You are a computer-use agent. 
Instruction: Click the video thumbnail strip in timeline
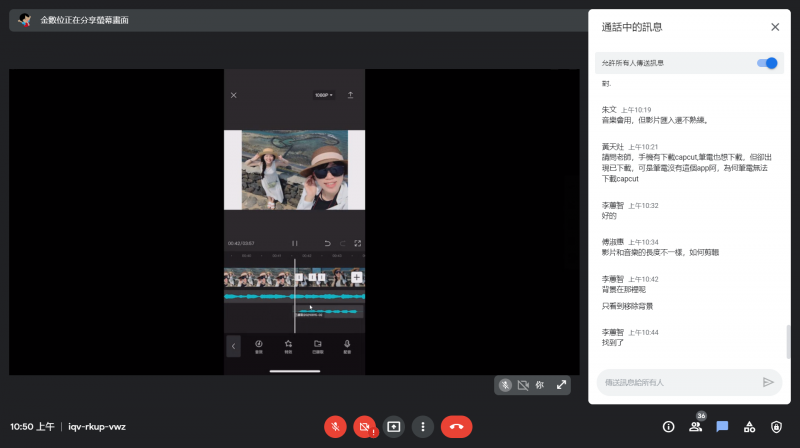point(259,278)
